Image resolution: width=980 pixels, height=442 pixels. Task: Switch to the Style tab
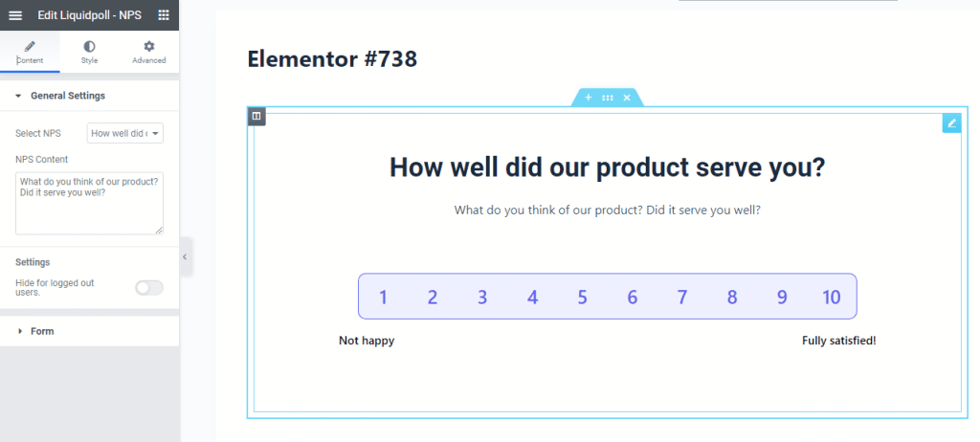click(89, 53)
